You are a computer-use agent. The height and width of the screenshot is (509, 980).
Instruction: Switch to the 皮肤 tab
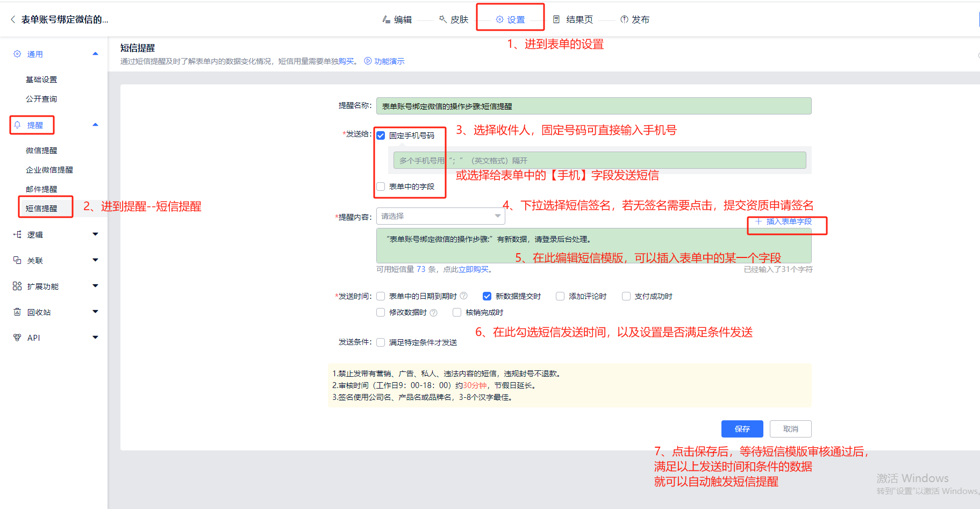tap(454, 19)
